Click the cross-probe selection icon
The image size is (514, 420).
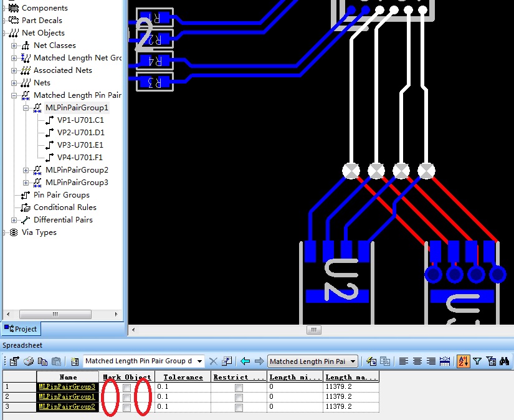(x=371, y=361)
